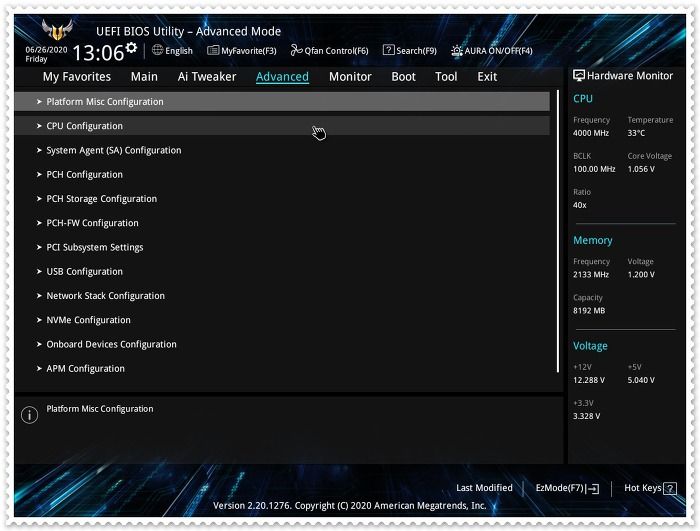Image resolution: width=700 pixels, height=531 pixels.
Task: Open MyFavorite(F3) label
Action: point(249,51)
